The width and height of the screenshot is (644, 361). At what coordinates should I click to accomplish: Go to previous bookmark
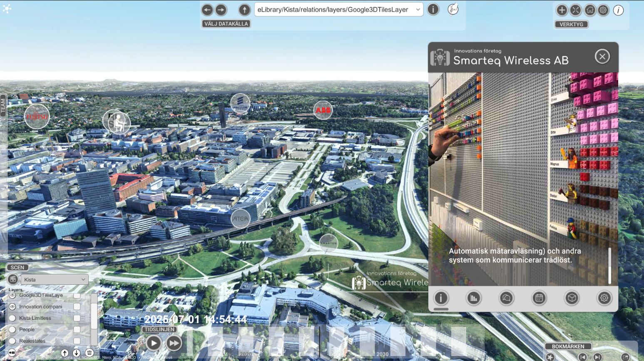coord(583,357)
